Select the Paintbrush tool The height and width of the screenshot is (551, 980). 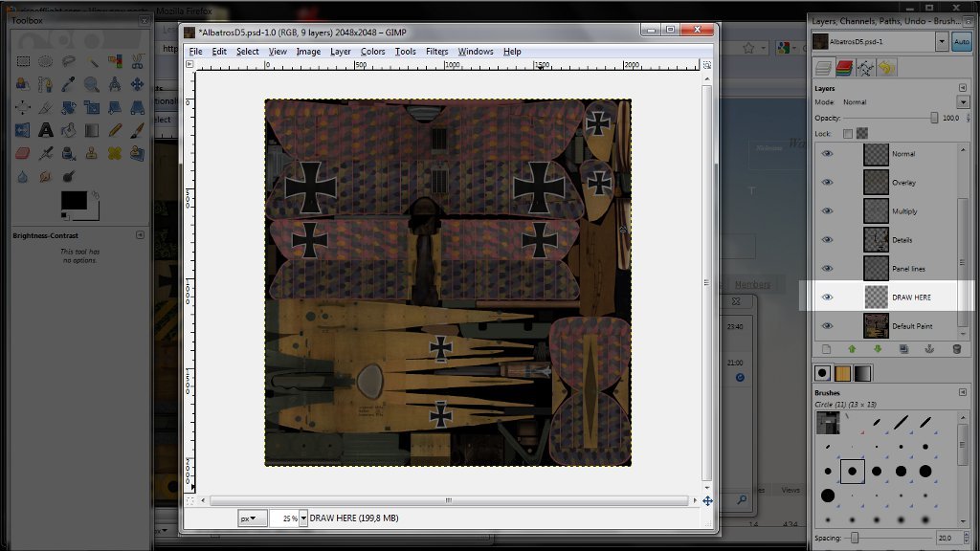point(138,130)
